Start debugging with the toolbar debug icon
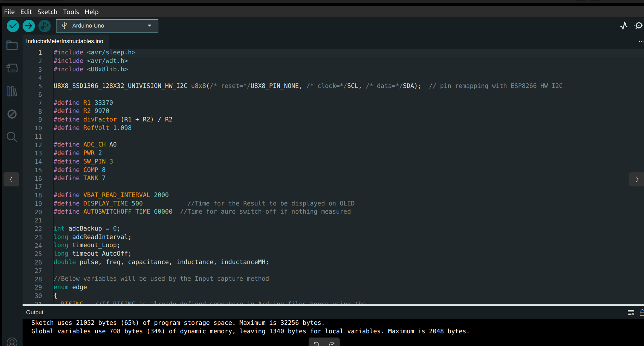644x346 pixels. pyautogui.click(x=44, y=26)
